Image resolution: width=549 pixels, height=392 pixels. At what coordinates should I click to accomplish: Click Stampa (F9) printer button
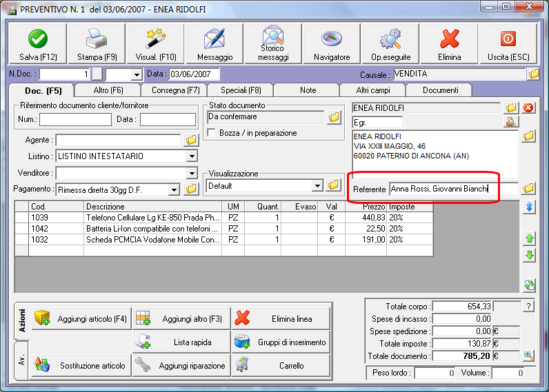pos(97,44)
